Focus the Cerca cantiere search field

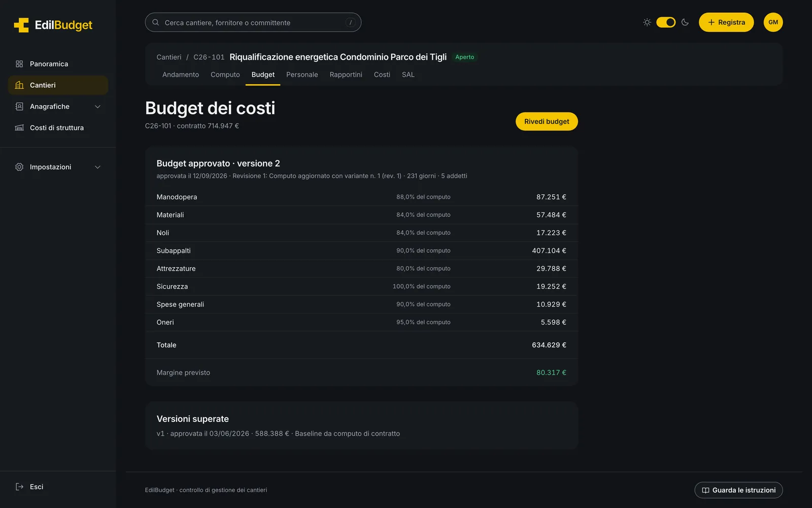point(253,22)
